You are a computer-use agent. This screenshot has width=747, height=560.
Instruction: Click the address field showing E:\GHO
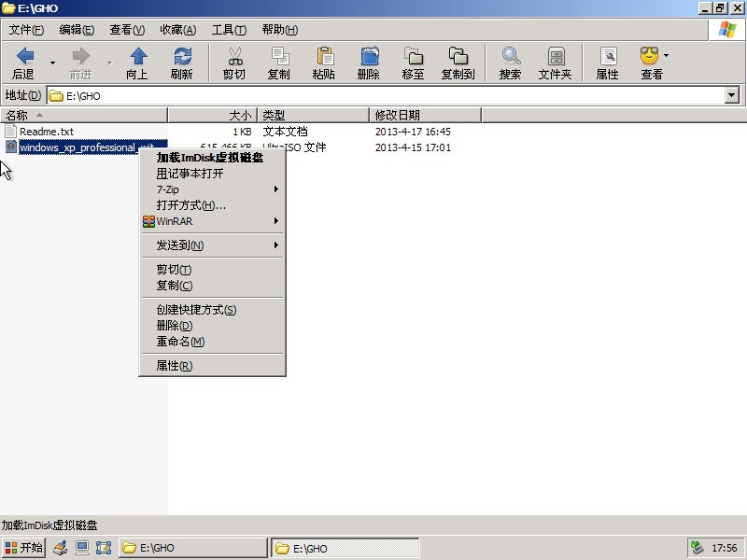[386, 95]
